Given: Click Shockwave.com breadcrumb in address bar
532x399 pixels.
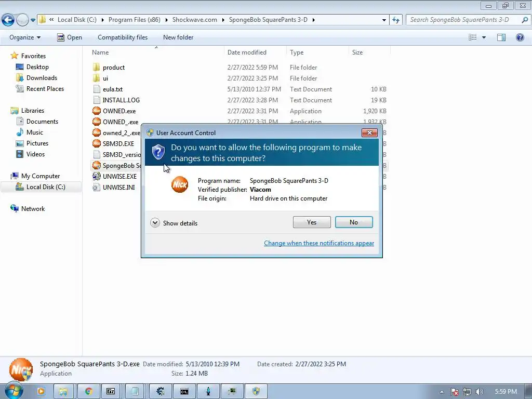Looking at the screenshot, I should (x=195, y=20).
